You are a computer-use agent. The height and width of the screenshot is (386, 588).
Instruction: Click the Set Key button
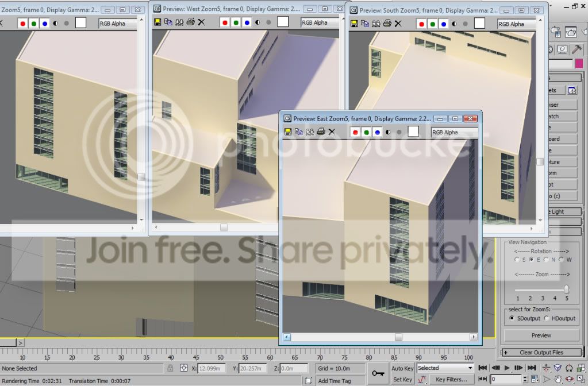click(402, 380)
